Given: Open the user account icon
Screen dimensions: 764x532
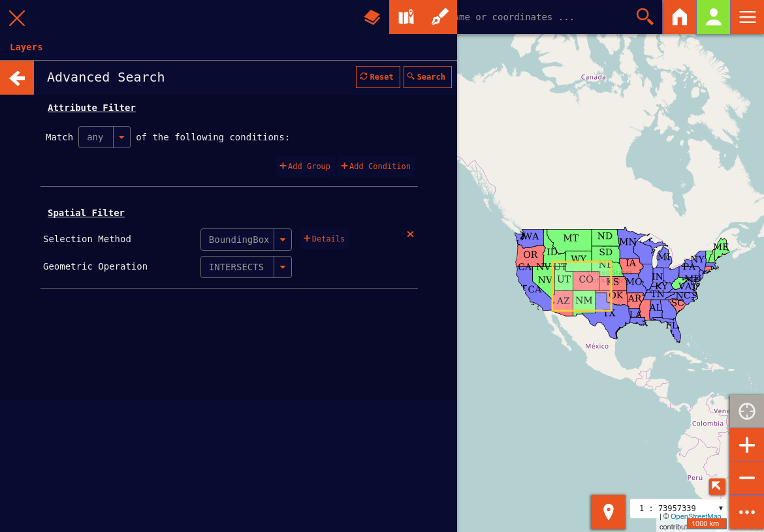Looking at the screenshot, I should click(x=714, y=17).
